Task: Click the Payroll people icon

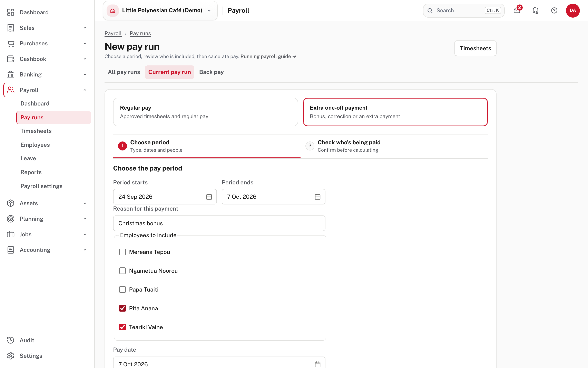Action: point(10,90)
